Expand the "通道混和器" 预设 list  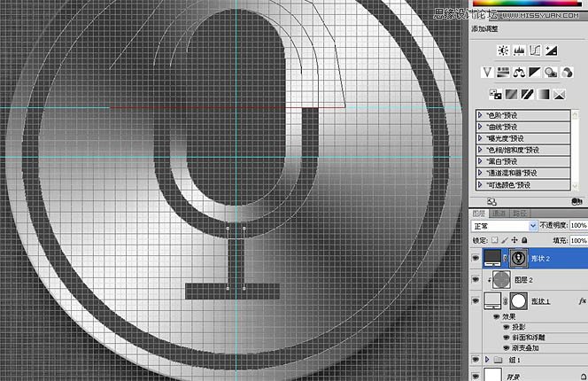click(x=480, y=173)
